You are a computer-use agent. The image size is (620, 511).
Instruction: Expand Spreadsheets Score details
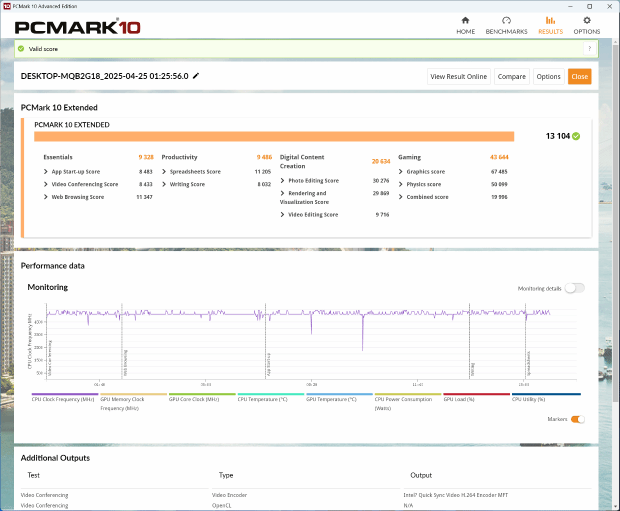click(164, 172)
